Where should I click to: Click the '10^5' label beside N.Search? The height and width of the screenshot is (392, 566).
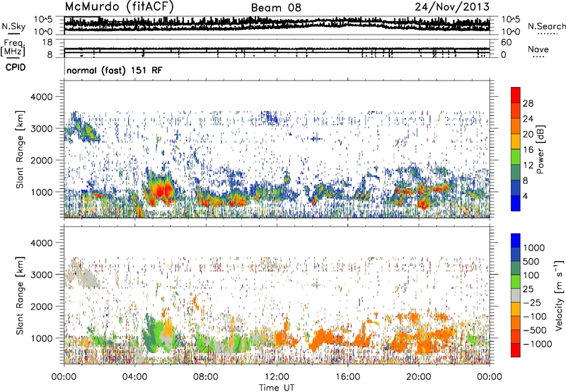tap(511, 20)
